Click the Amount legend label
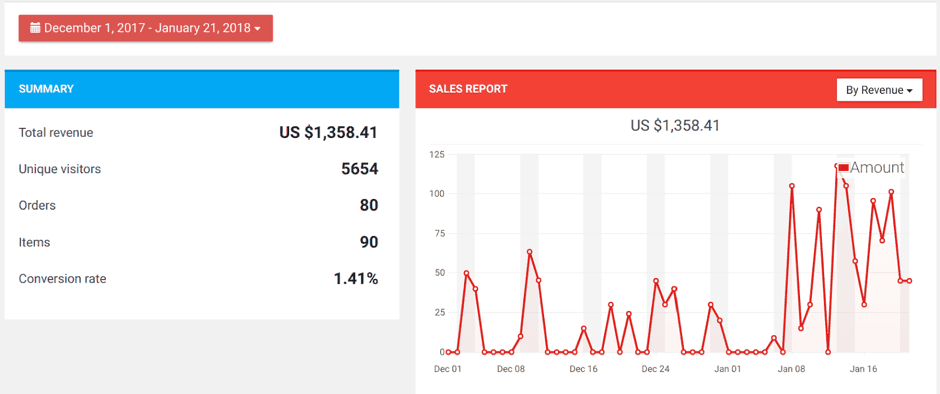Viewport: 940px width, 394px height. (x=876, y=167)
